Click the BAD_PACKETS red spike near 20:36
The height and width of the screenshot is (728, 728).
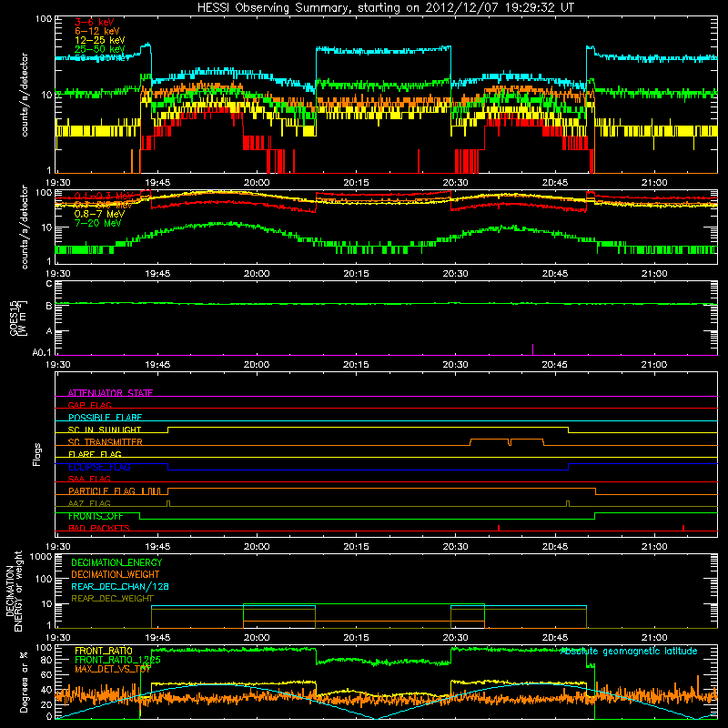pos(498,528)
